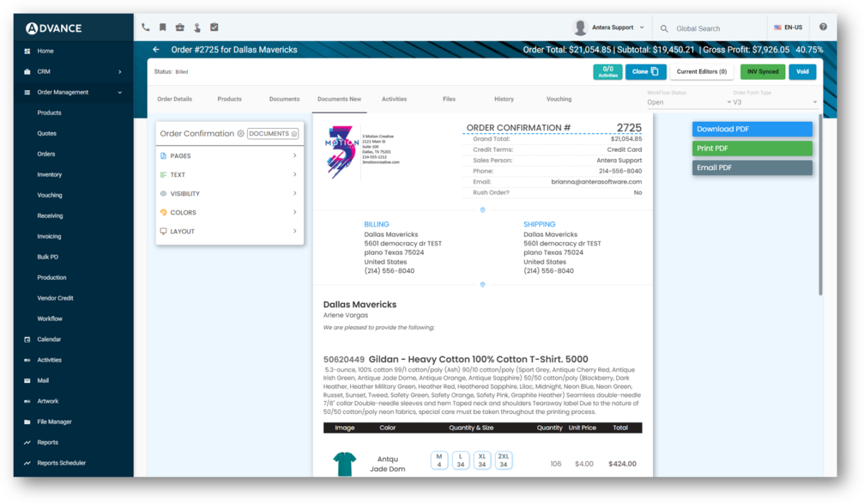The width and height of the screenshot is (864, 504).
Task: Open the History tab
Action: (504, 99)
